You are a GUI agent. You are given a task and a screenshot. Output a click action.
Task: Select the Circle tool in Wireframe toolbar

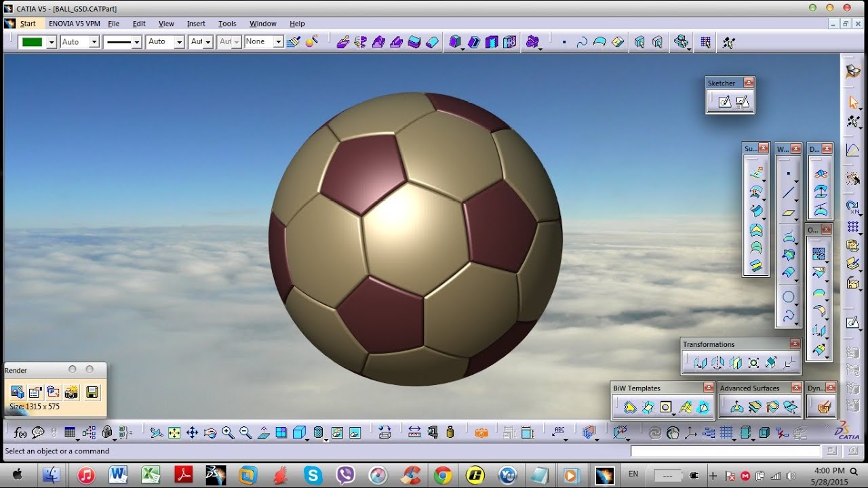[x=788, y=297]
